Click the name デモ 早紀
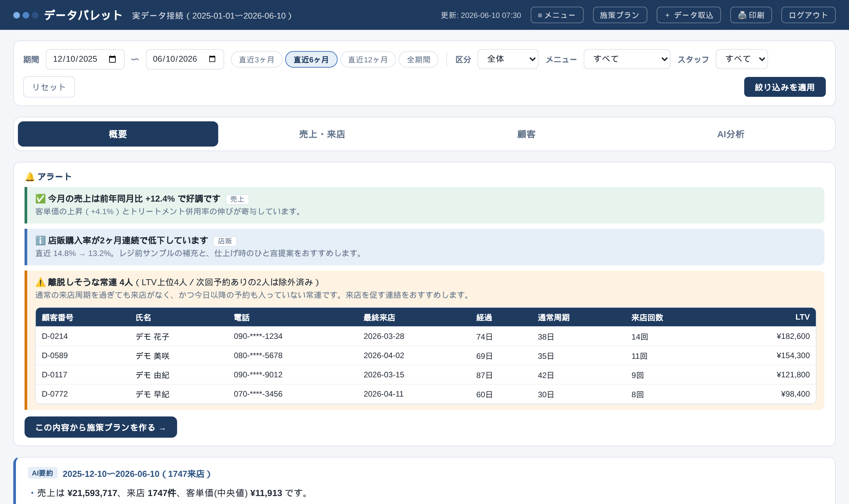Image resolution: width=849 pixels, height=504 pixels. point(152,394)
